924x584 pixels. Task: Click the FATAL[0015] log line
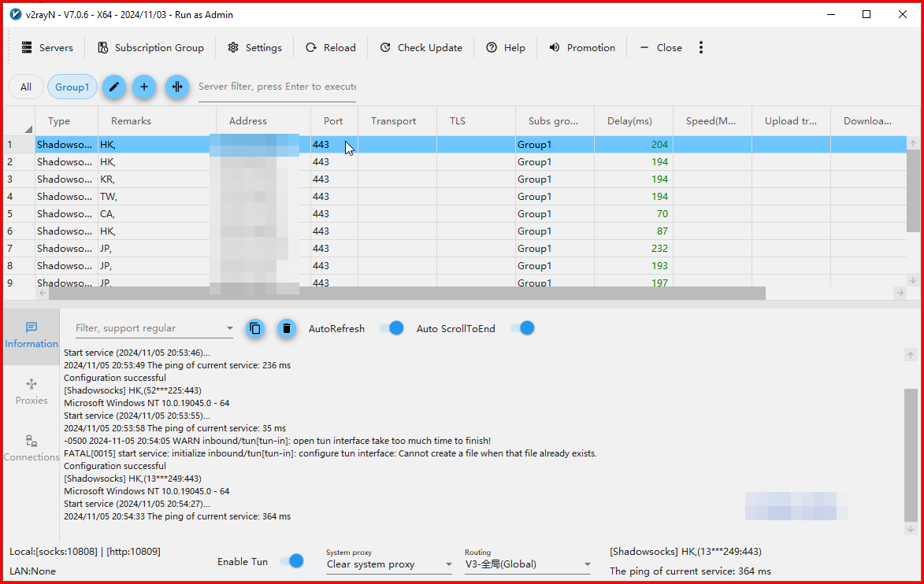pyautogui.click(x=330, y=453)
